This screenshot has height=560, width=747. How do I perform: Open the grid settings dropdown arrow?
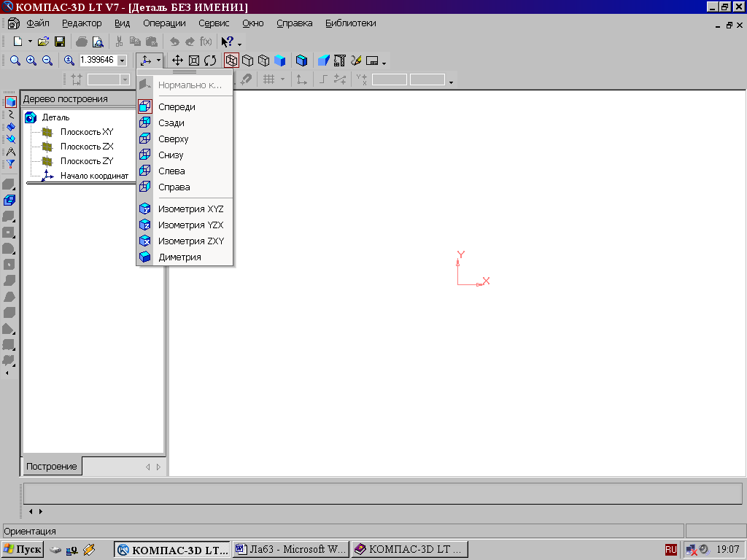tap(282, 79)
